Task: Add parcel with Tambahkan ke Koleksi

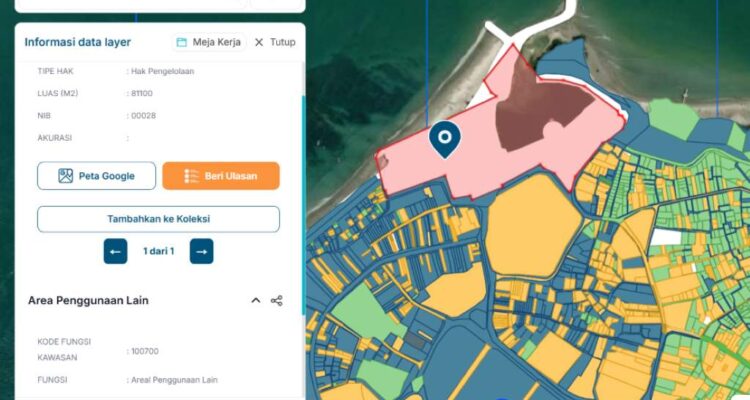Action: click(158, 219)
